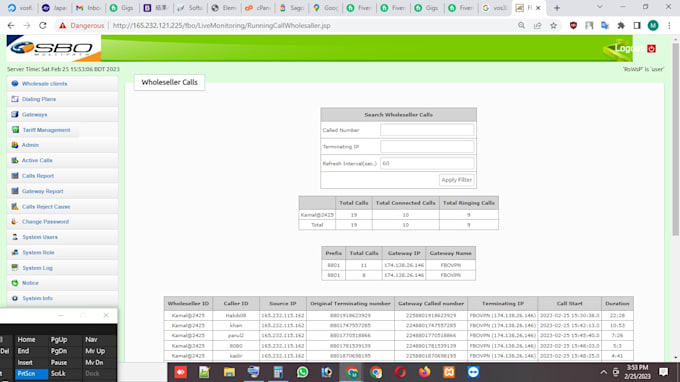Click the Tariff Management icon
This screenshot has height=382, width=680.
coord(15,130)
